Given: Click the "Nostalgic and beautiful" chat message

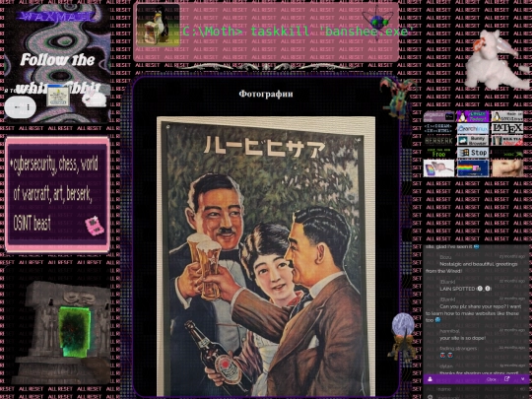Looking at the screenshot, I should click(x=472, y=267).
